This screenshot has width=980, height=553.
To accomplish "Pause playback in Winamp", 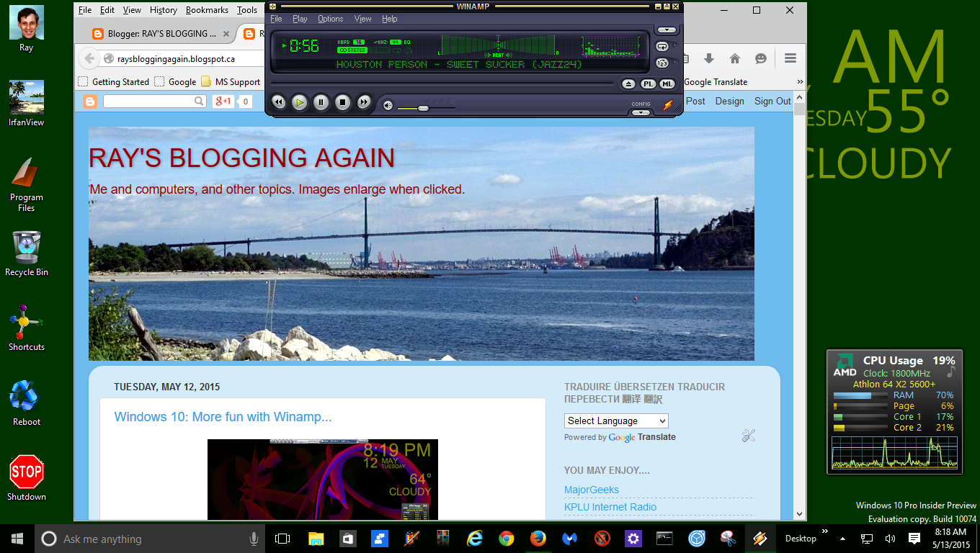I will pyautogui.click(x=321, y=102).
